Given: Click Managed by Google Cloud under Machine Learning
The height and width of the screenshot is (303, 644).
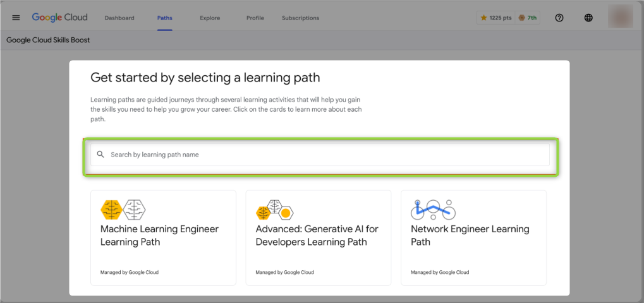Looking at the screenshot, I should (x=130, y=272).
